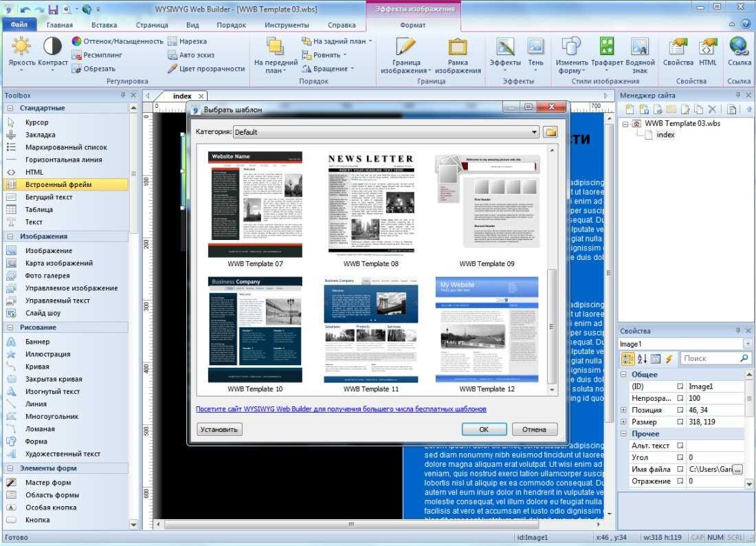Image resolution: width=756 pixels, height=546 pixels.
Task: Switch to the Страница ribbon tab
Action: click(152, 25)
